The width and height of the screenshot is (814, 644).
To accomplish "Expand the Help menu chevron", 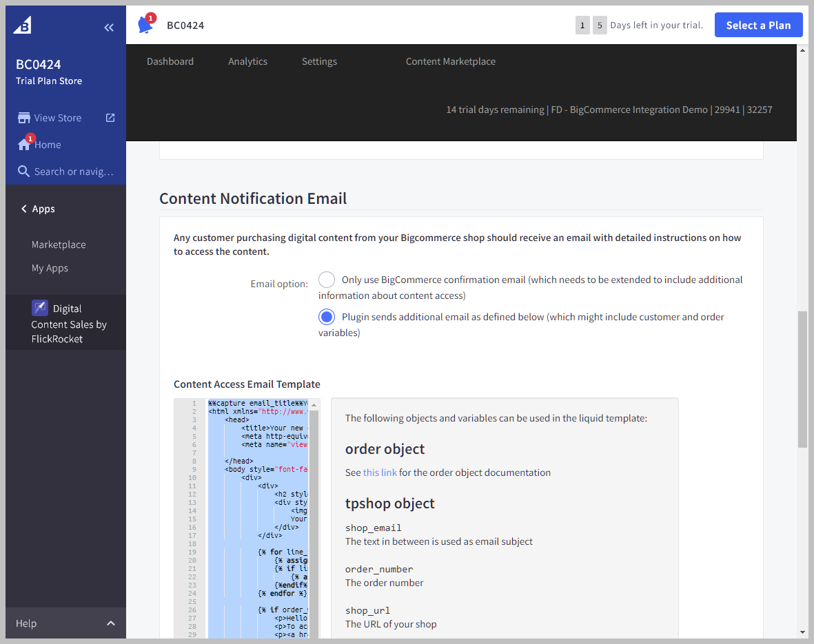I will click(x=110, y=623).
